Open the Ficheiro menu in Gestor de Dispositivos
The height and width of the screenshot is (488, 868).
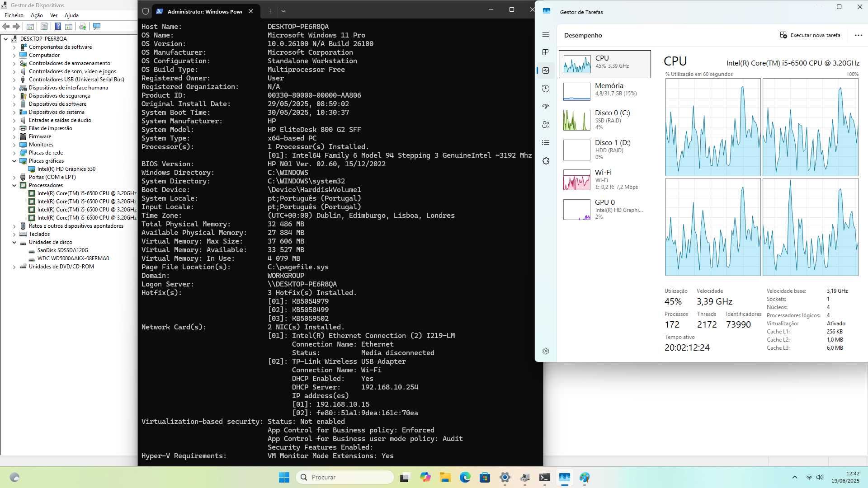14,15
